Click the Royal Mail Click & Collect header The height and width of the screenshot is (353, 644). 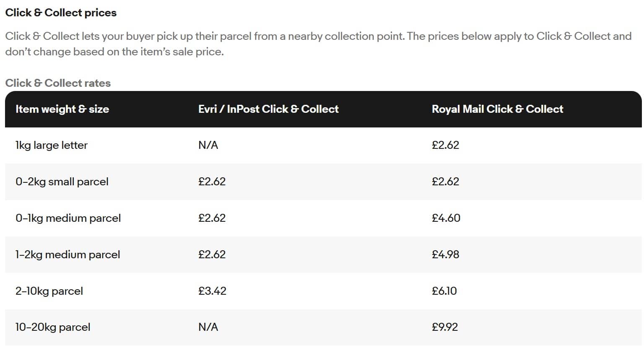(x=497, y=109)
